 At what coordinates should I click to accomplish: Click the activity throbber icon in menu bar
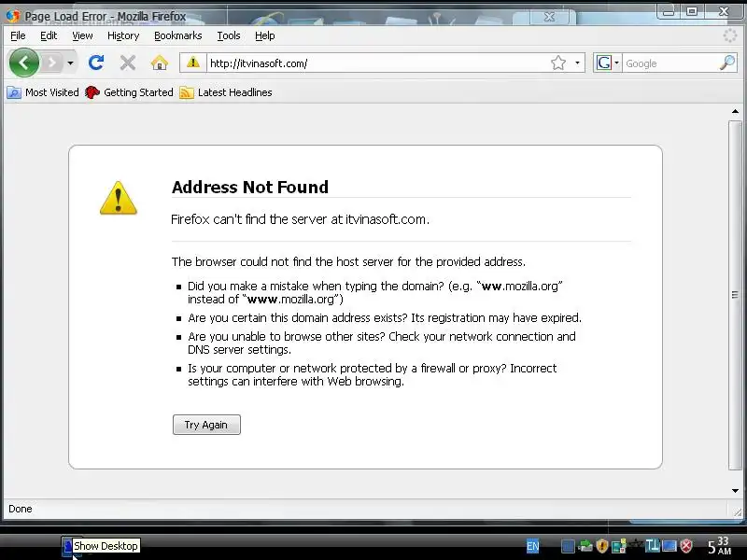click(x=730, y=35)
